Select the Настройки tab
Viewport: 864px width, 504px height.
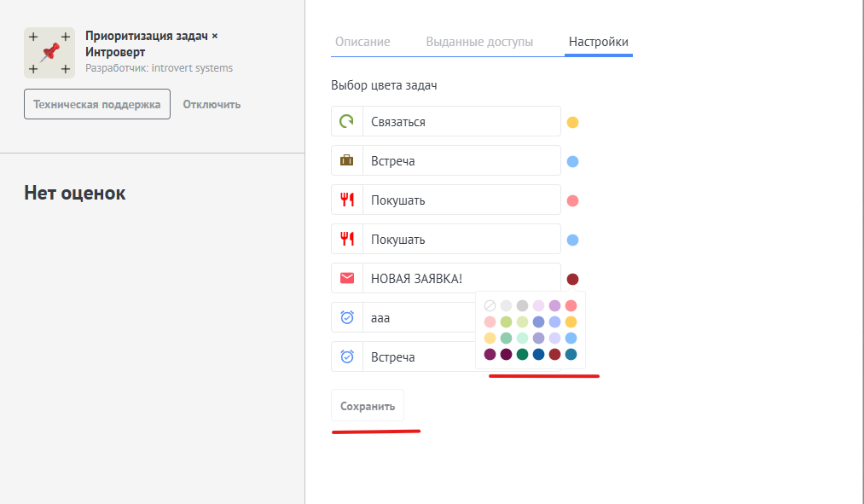pos(599,42)
